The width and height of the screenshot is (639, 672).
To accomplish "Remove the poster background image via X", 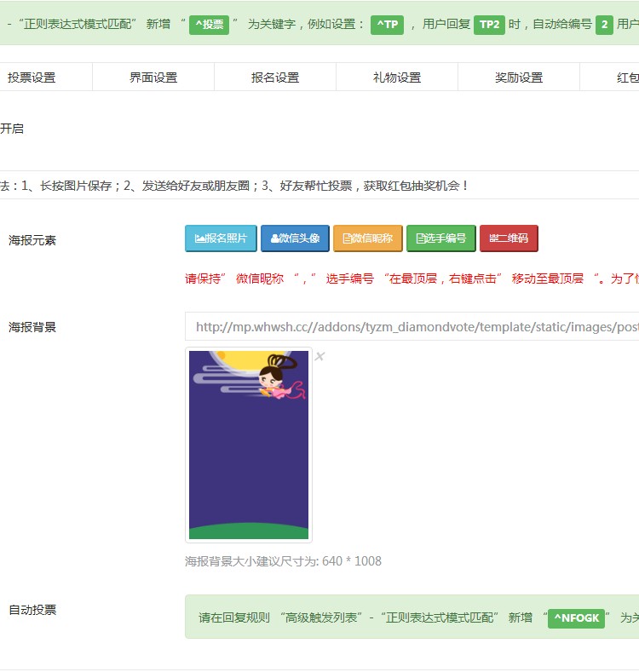I will (x=320, y=356).
